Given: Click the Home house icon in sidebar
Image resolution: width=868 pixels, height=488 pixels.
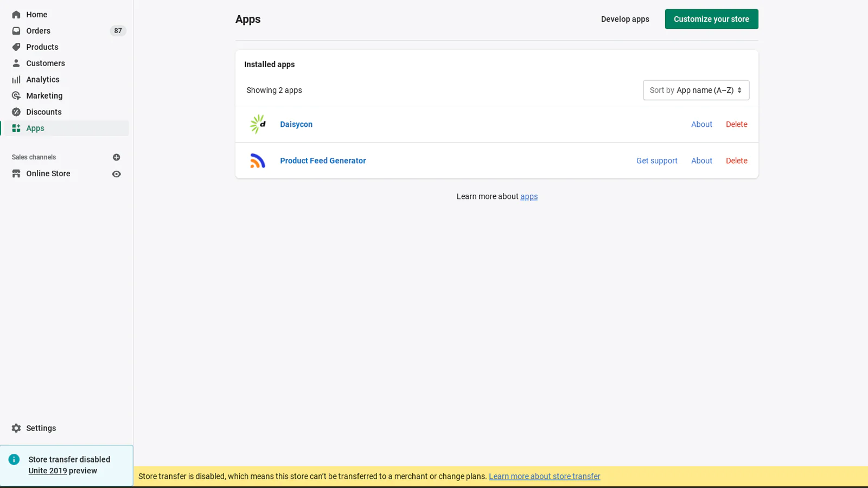Looking at the screenshot, I should 16,15.
